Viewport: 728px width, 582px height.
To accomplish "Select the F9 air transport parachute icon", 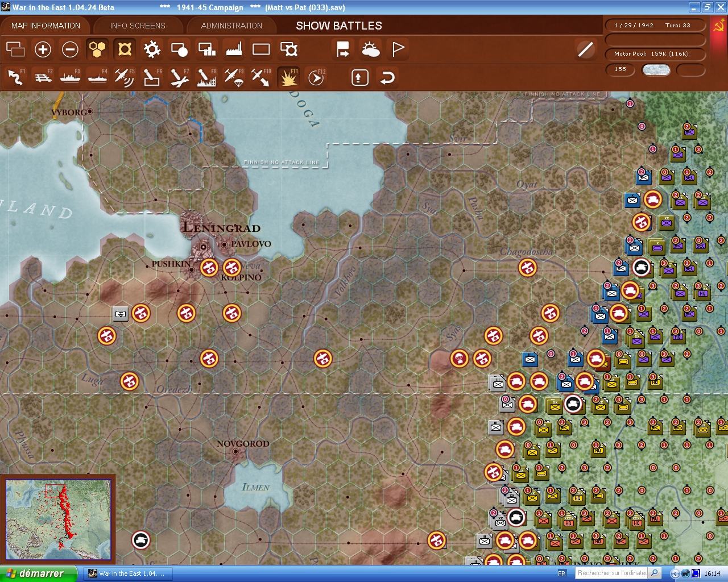I will pyautogui.click(x=234, y=77).
